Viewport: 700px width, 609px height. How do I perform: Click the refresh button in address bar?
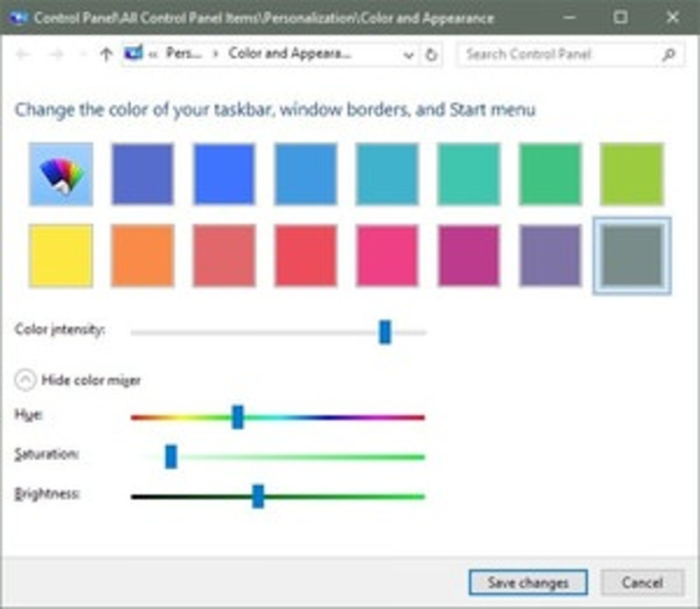(431, 55)
